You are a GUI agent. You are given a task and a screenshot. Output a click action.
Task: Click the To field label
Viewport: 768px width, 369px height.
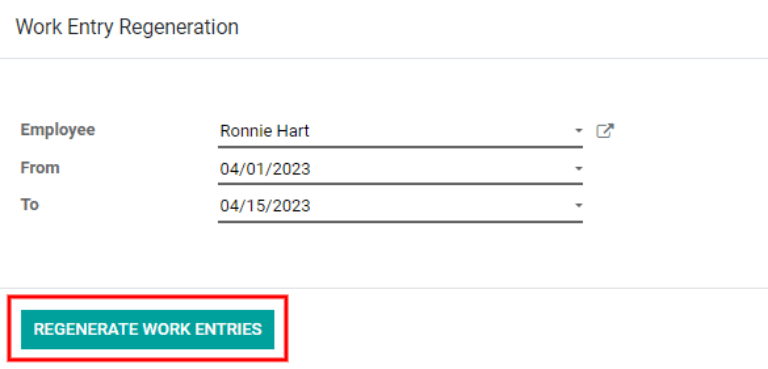pos(30,204)
